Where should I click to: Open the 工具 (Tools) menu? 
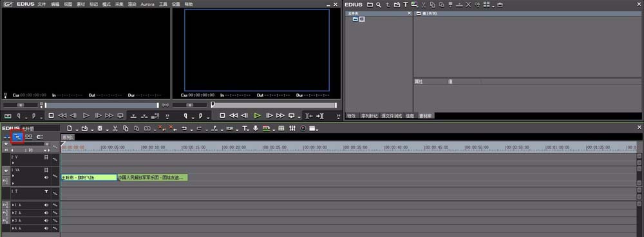click(163, 4)
